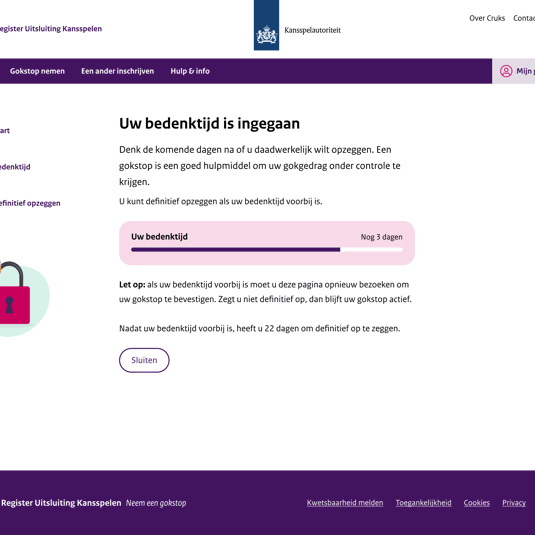Click the 'Uw bedenktijd is ingegaan' heading
The image size is (535, 535).
point(209,124)
